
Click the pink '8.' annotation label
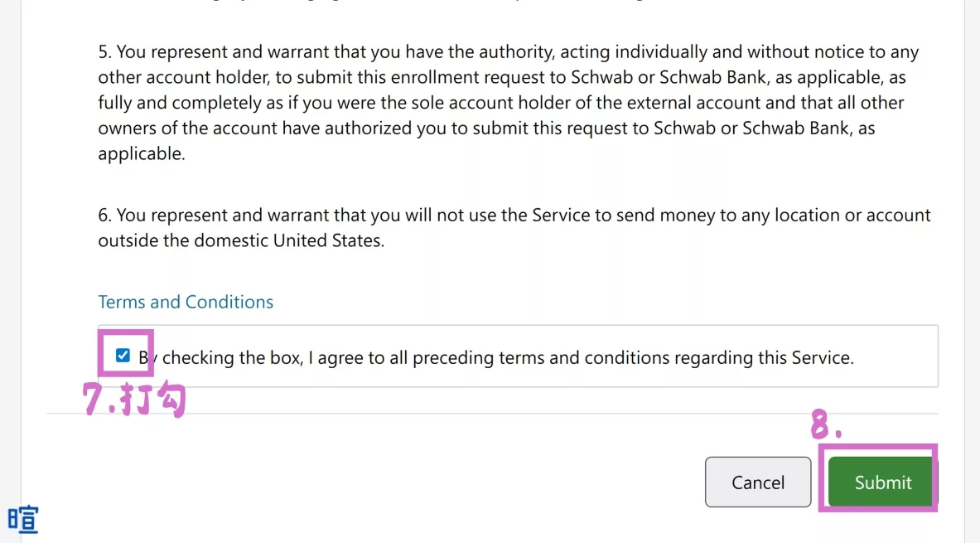pos(826,426)
